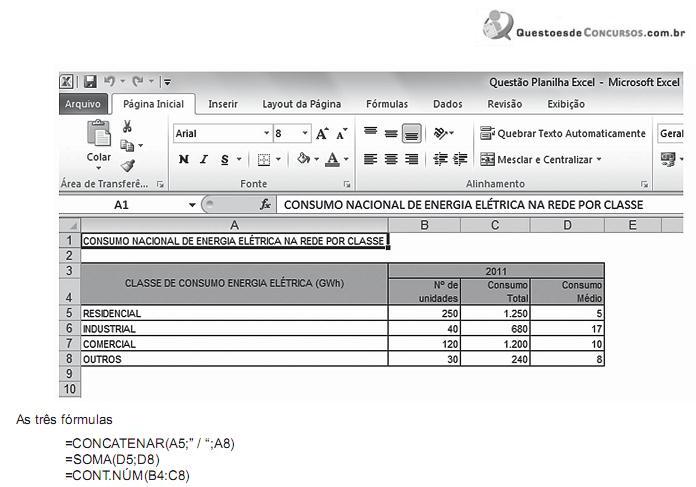This screenshot has width=696, height=487.
Task: Switch to Layout da Página tab
Action: (x=302, y=104)
